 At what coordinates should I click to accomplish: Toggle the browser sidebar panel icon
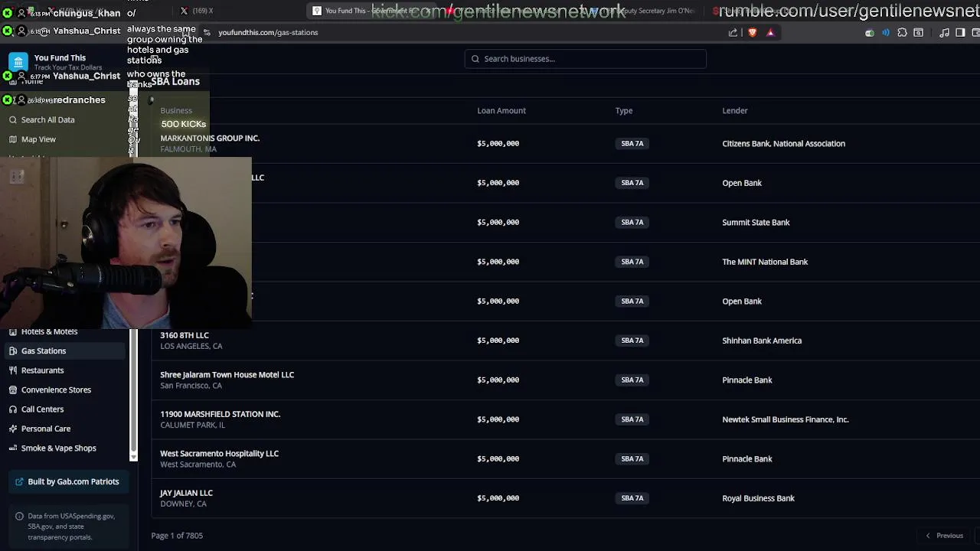[960, 32]
